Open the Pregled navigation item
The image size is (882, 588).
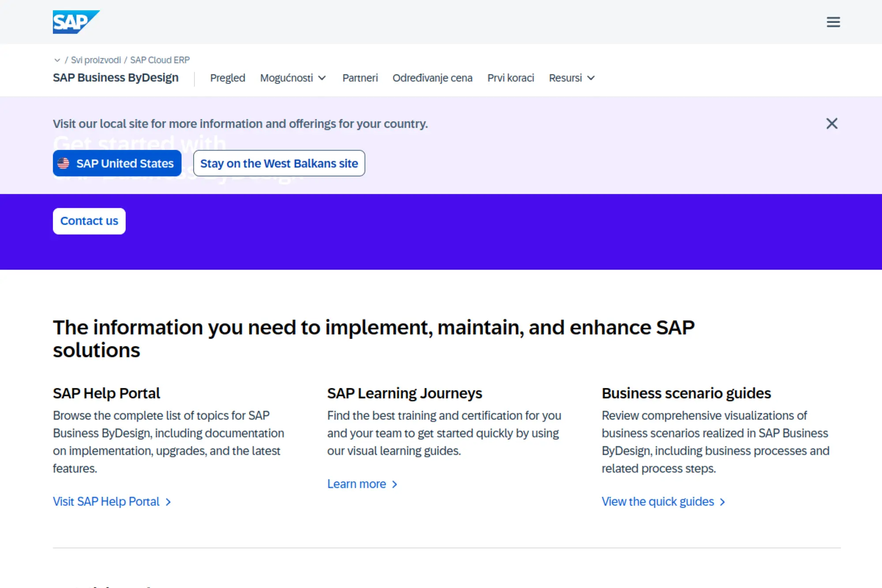(228, 78)
